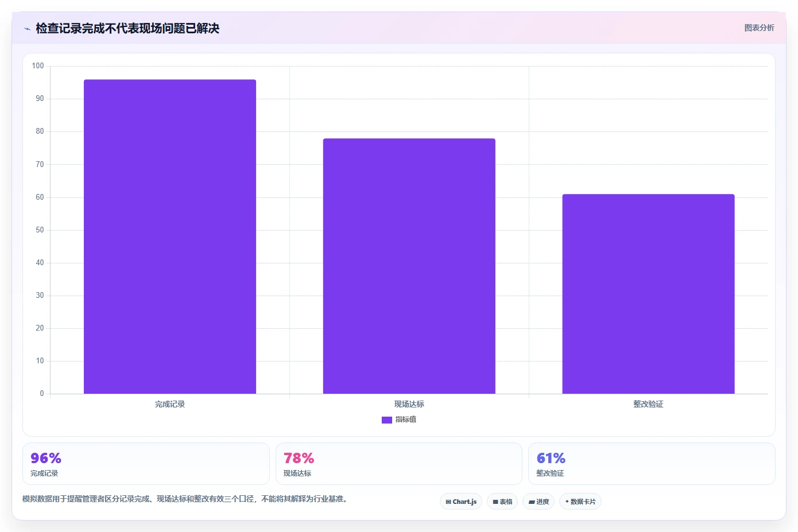This screenshot has width=798, height=532.
Task: Click the 整改验证 x-axis label
Action: coord(648,404)
